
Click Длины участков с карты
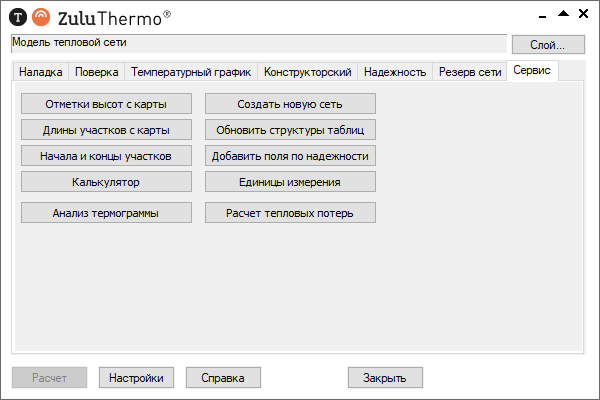click(106, 130)
